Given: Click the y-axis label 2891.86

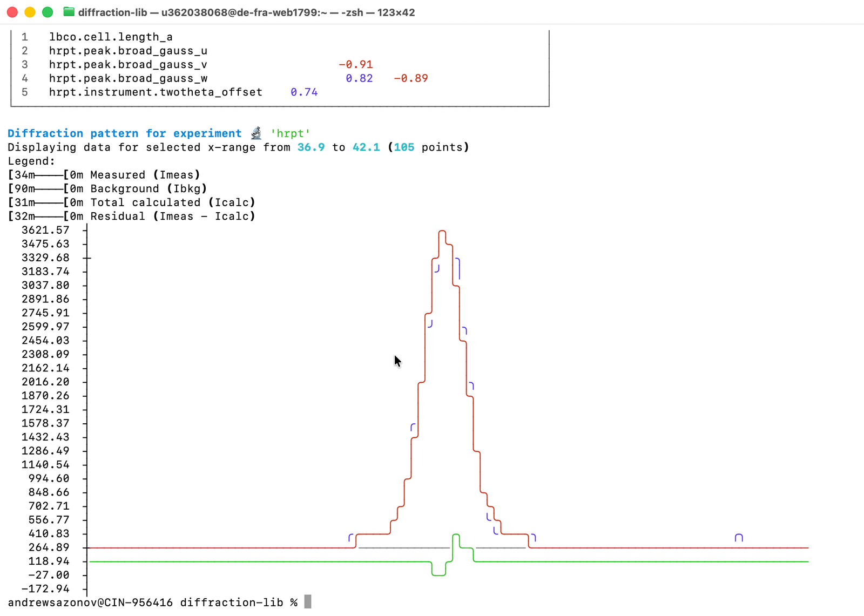Looking at the screenshot, I should point(45,299).
